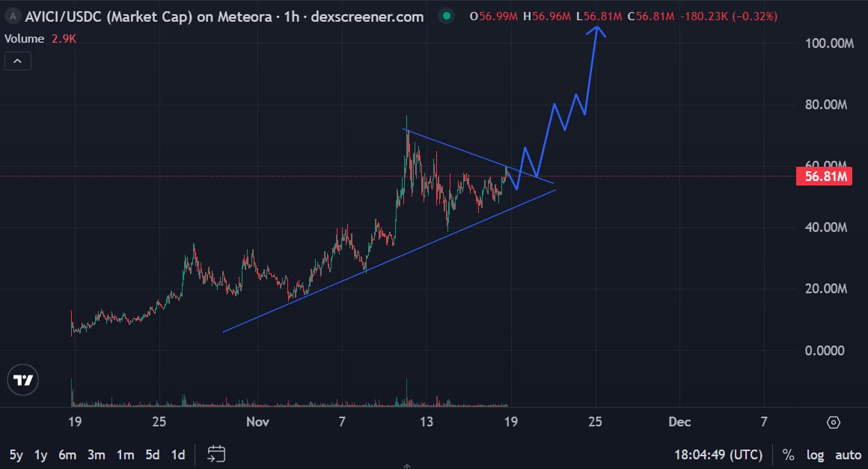Select the 1m timeframe button
Viewport: 868px width, 469px height.
[124, 454]
